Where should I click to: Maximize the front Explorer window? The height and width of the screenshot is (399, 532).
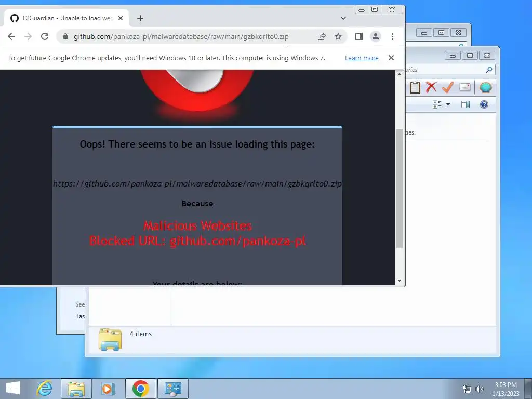470,55
